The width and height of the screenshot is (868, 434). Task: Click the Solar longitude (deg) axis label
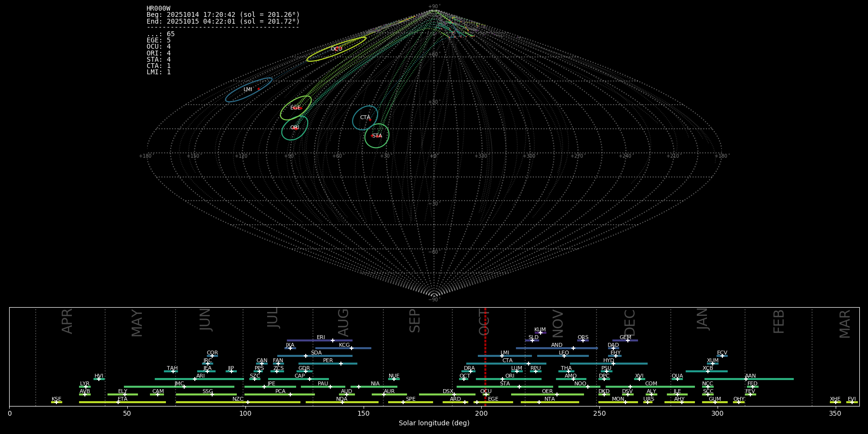click(x=434, y=423)
